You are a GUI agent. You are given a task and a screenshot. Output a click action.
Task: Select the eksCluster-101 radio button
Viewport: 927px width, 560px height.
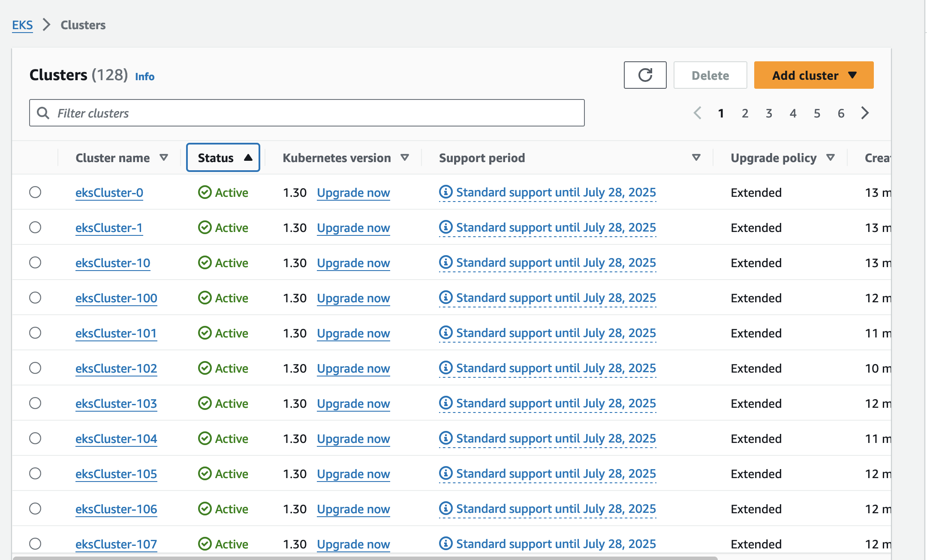tap(35, 333)
